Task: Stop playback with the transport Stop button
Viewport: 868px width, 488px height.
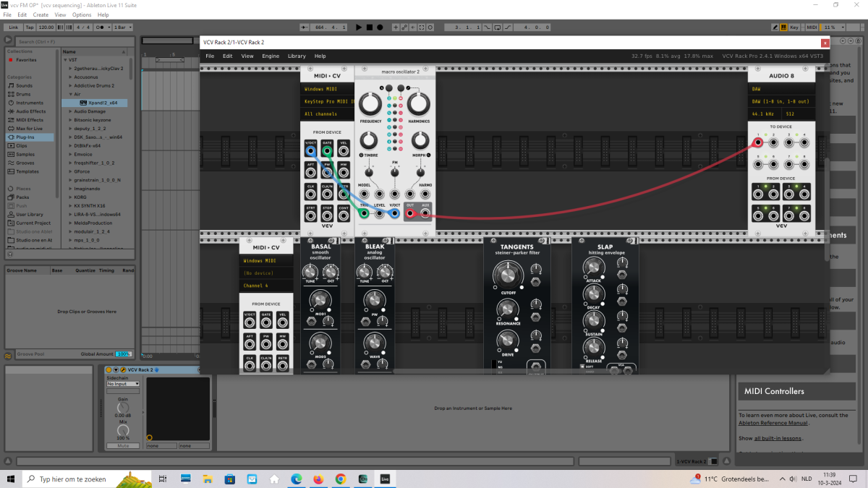Action: click(x=369, y=27)
